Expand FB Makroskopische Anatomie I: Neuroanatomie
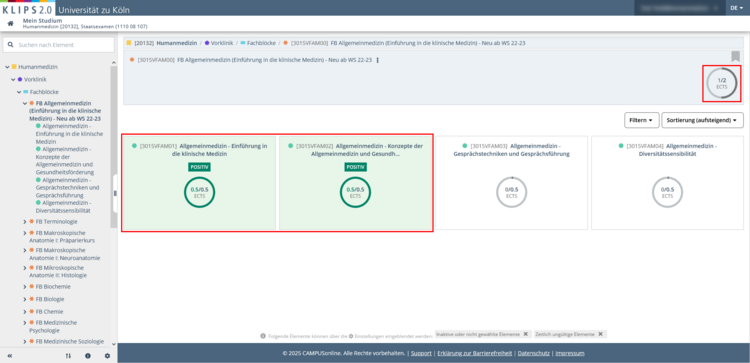Viewport: 750px width, 363px height. 25,250
